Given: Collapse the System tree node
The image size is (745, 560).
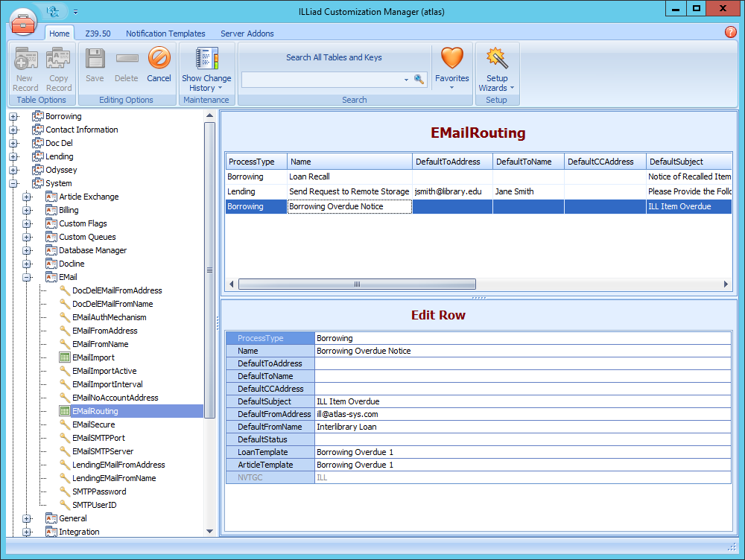Looking at the screenshot, I should click(13, 182).
